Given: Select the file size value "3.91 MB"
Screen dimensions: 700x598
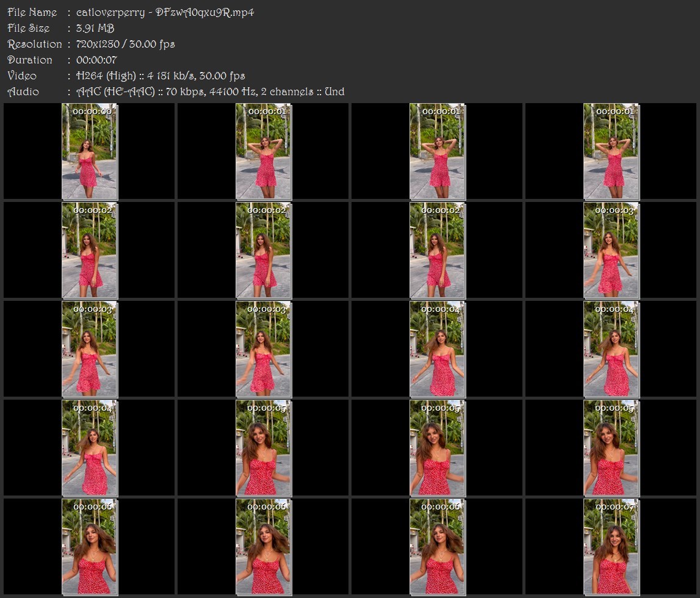Looking at the screenshot, I should click(x=95, y=28).
